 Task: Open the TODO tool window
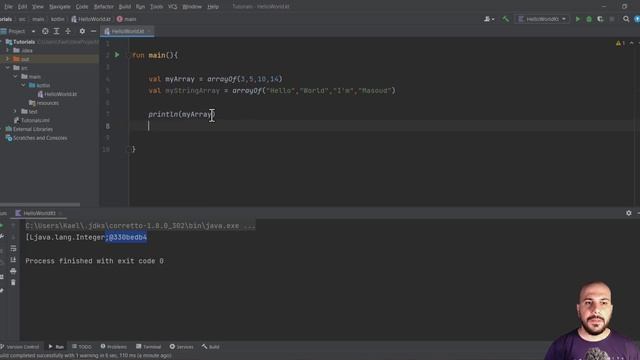tap(82, 347)
